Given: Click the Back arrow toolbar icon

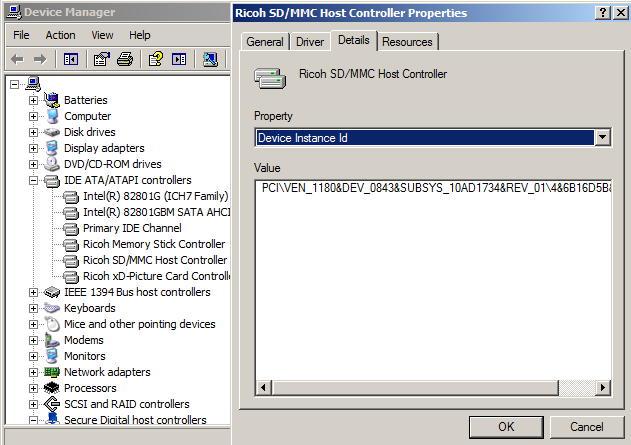Looking at the screenshot, I should point(17,60).
